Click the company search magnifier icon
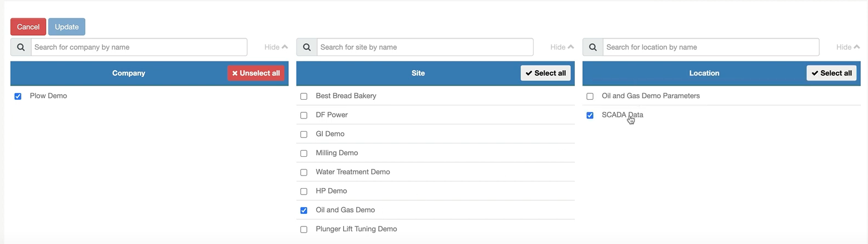Image resolution: width=868 pixels, height=244 pixels. [21, 47]
